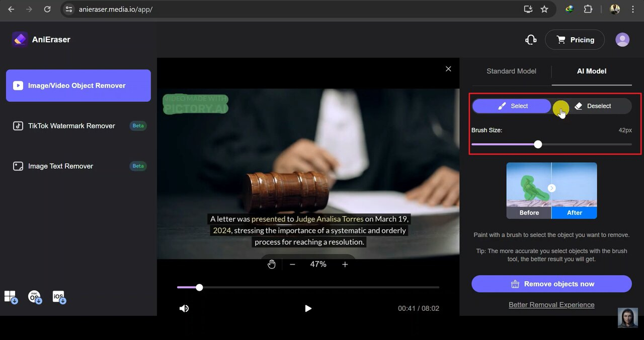Switch to the Standard Model tab
This screenshot has width=644, height=340.
(x=511, y=71)
